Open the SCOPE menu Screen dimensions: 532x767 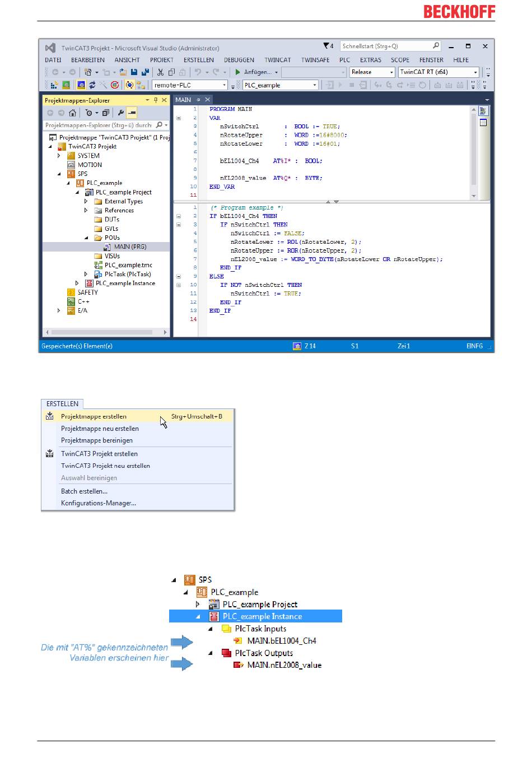tap(400, 60)
